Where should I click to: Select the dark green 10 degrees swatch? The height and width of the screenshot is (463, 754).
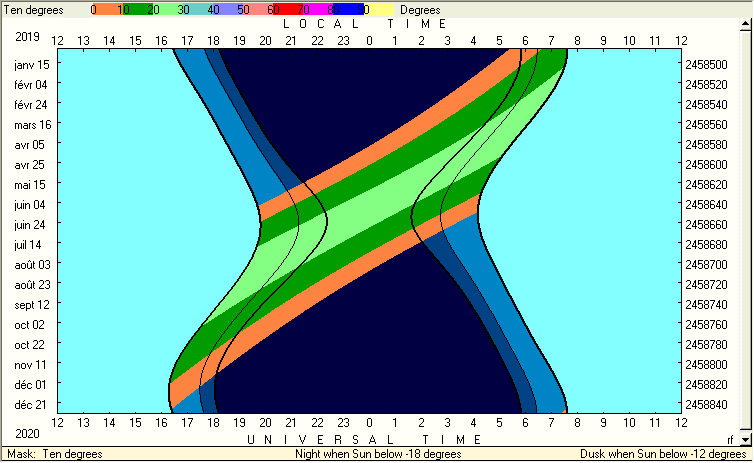point(138,10)
